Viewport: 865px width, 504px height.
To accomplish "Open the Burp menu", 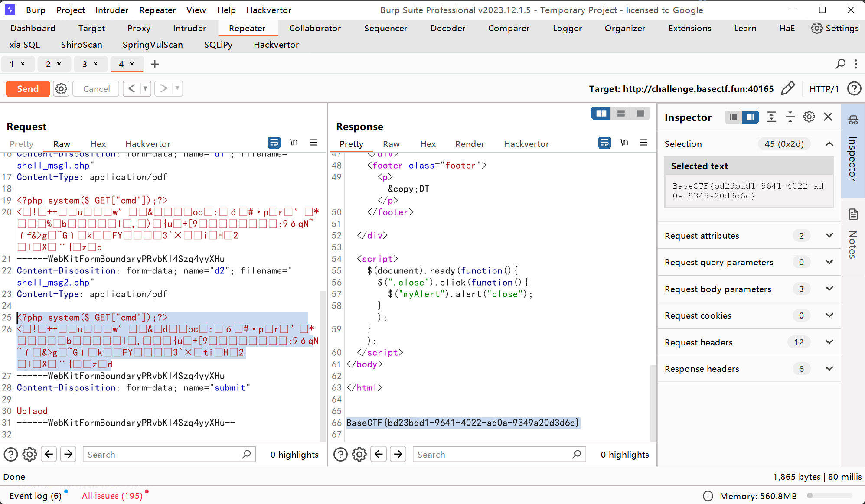I will tap(36, 10).
